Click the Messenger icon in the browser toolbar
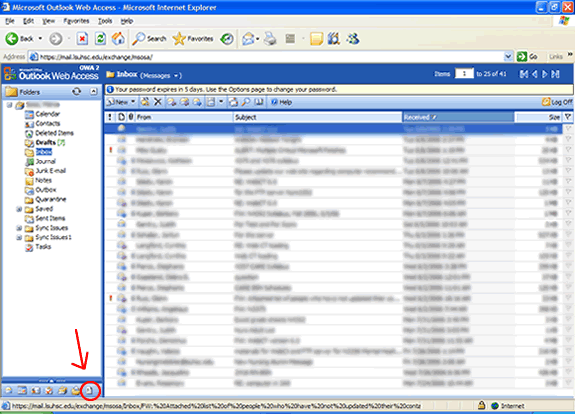The height and width of the screenshot is (414, 575). (x=353, y=38)
